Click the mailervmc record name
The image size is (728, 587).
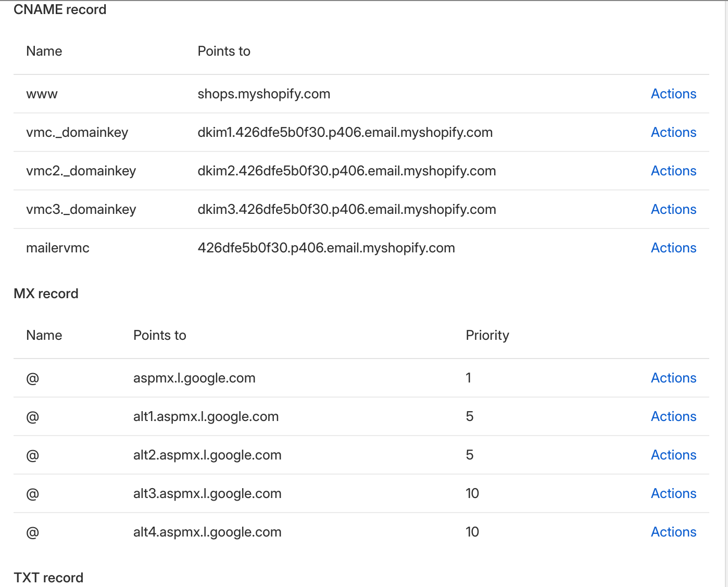click(58, 248)
